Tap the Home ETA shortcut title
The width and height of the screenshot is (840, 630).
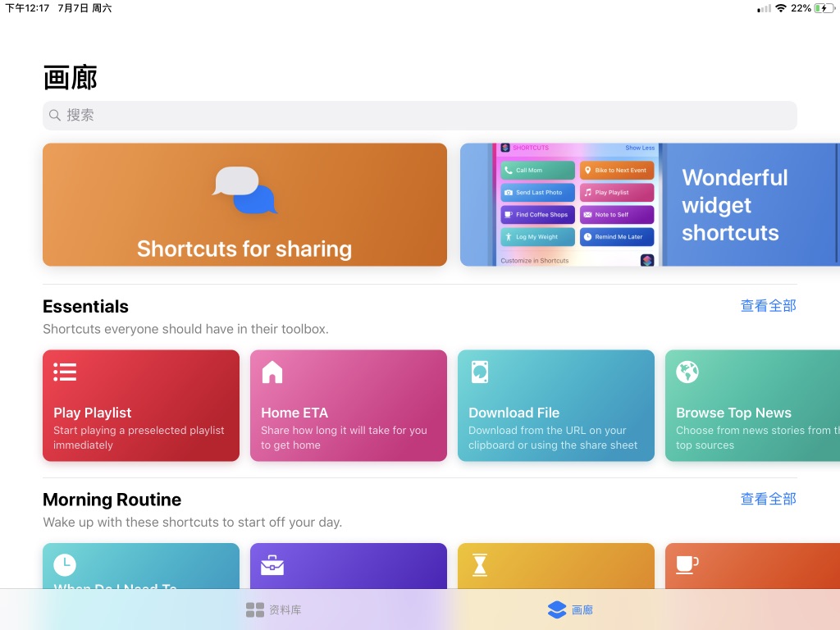pyautogui.click(x=294, y=413)
